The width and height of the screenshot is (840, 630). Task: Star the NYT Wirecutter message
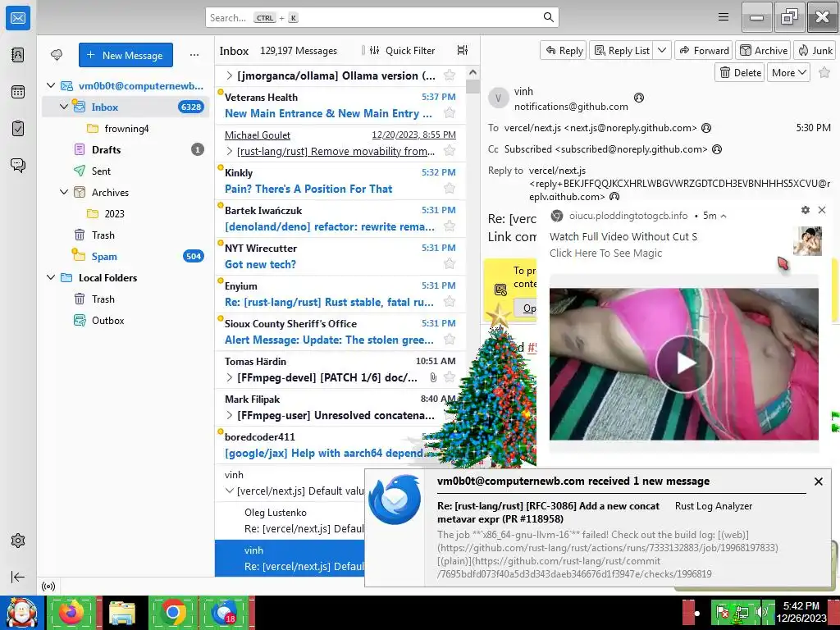click(450, 263)
